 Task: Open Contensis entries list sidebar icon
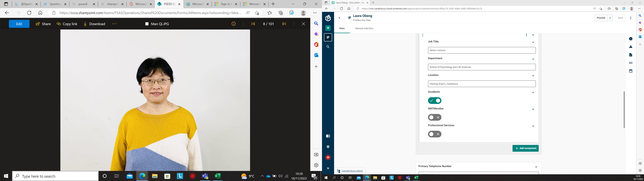pos(328,38)
